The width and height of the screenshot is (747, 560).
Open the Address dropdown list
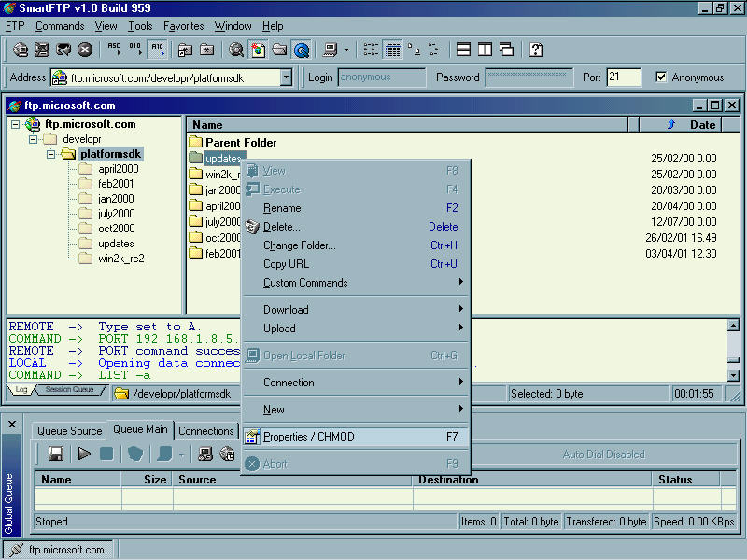286,77
